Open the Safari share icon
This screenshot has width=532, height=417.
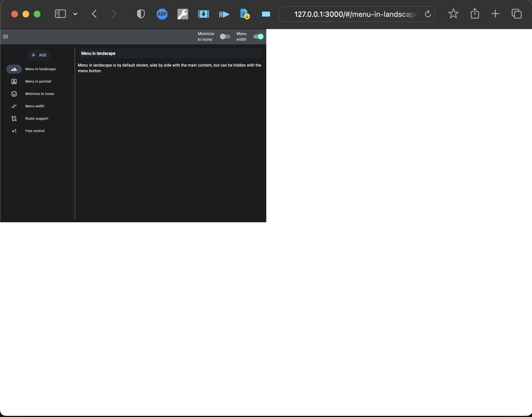(475, 14)
